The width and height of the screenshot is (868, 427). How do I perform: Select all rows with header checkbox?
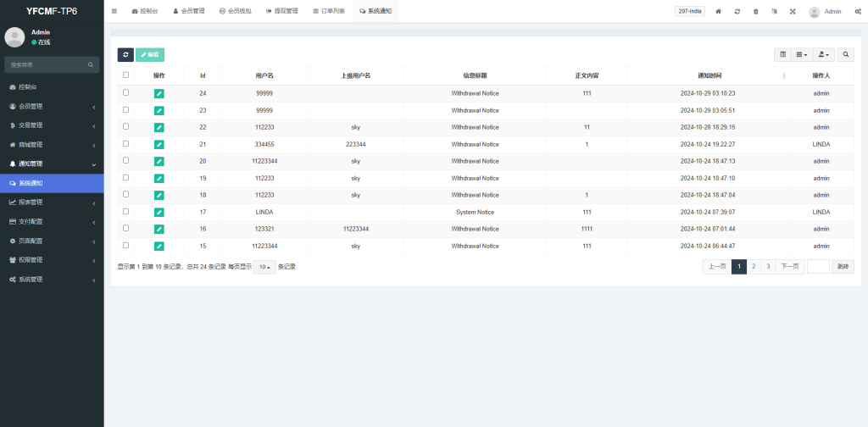click(x=126, y=75)
